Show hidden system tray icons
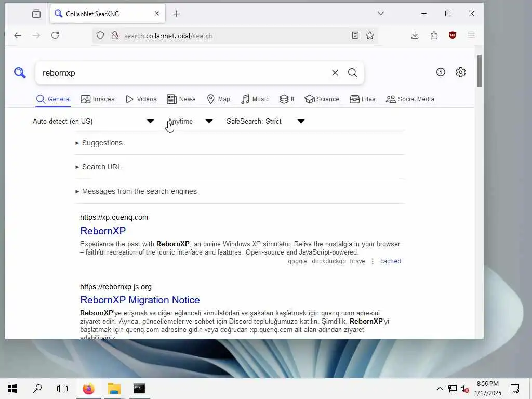The image size is (532, 399). (x=440, y=389)
